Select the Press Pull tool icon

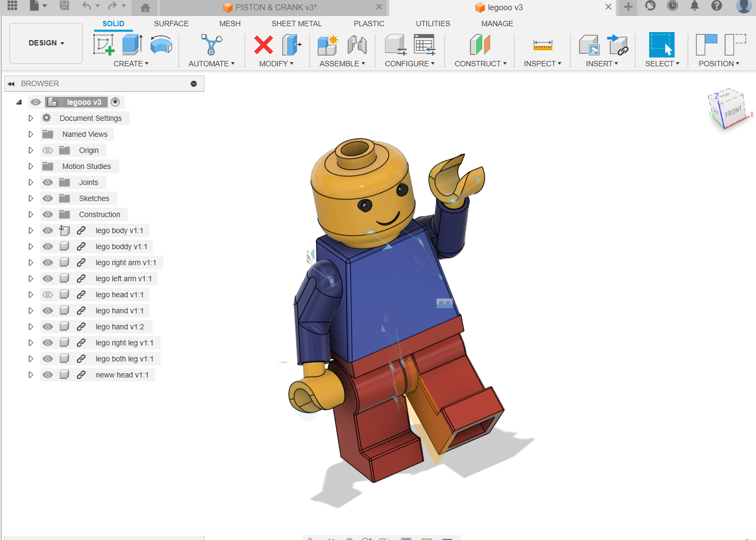tap(291, 45)
